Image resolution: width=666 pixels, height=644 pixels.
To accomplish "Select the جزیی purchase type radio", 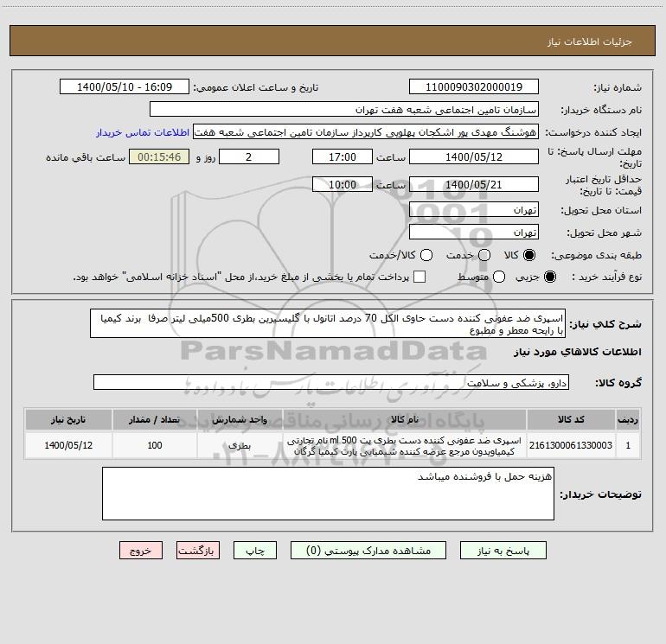I will (x=549, y=277).
